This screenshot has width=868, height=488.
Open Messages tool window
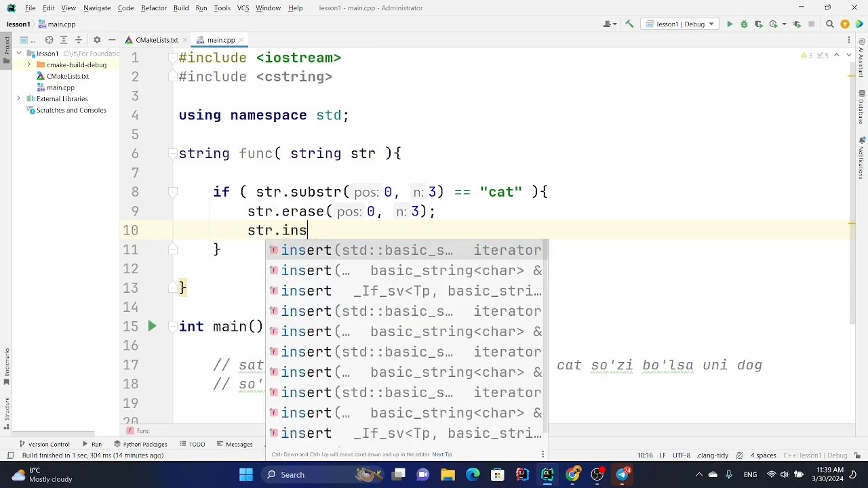pyautogui.click(x=235, y=445)
